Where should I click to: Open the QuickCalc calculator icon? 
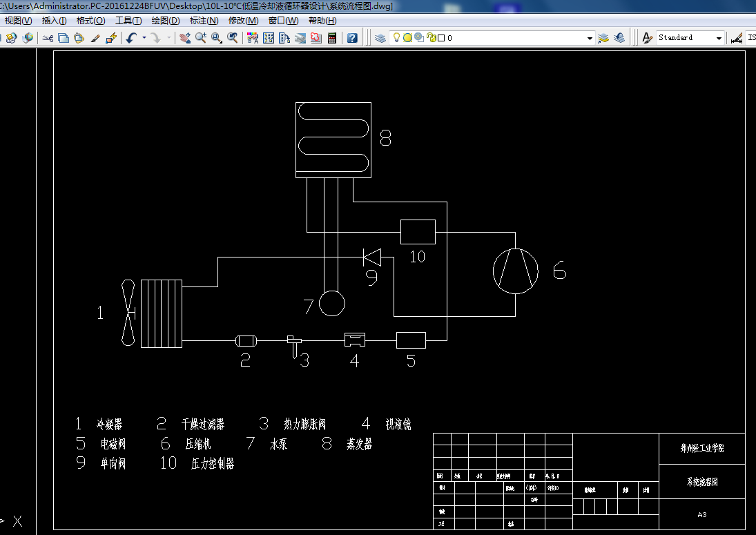click(331, 38)
